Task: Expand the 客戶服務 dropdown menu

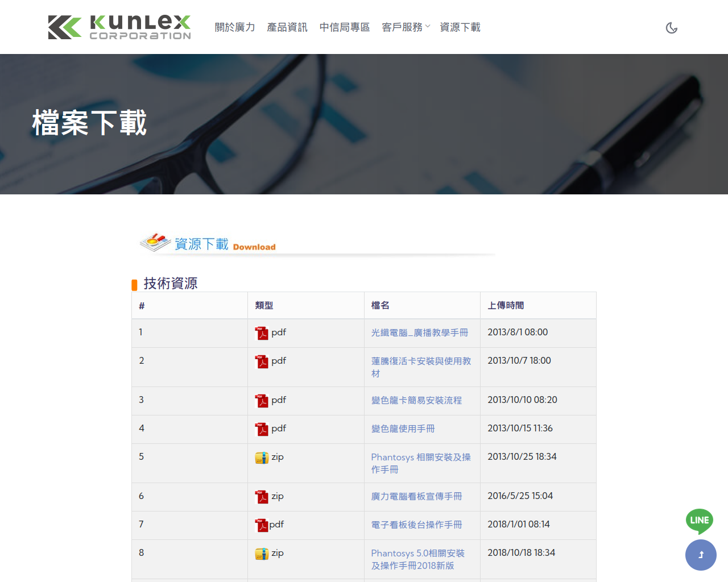Action: pos(406,27)
